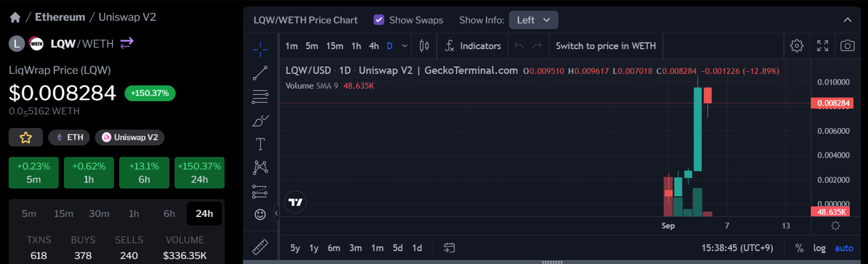Select the +0.62% 1h change tile
Screen dimensions: 868x264
(x=89, y=173)
